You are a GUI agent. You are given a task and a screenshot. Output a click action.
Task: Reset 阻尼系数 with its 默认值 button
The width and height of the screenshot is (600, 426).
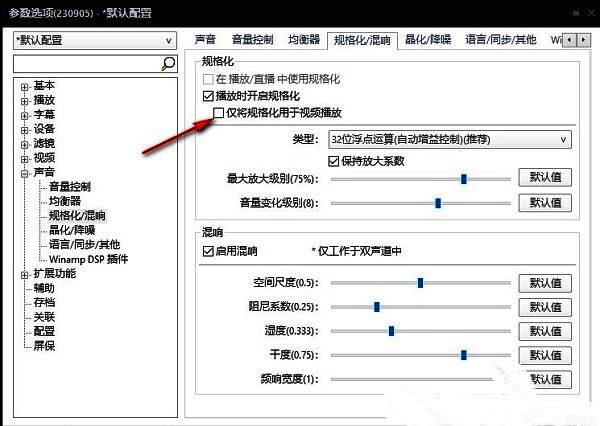tap(545, 307)
